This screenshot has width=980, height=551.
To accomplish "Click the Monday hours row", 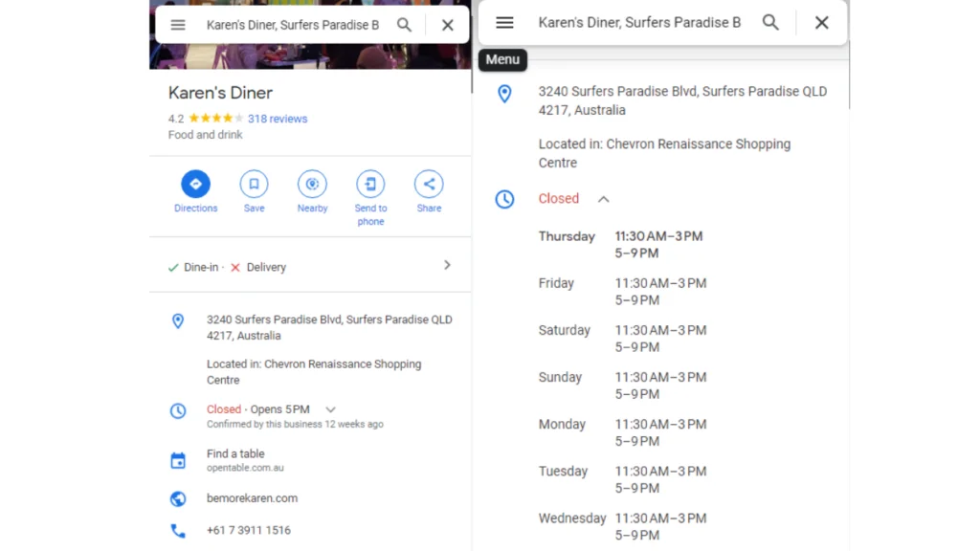I will (x=622, y=432).
